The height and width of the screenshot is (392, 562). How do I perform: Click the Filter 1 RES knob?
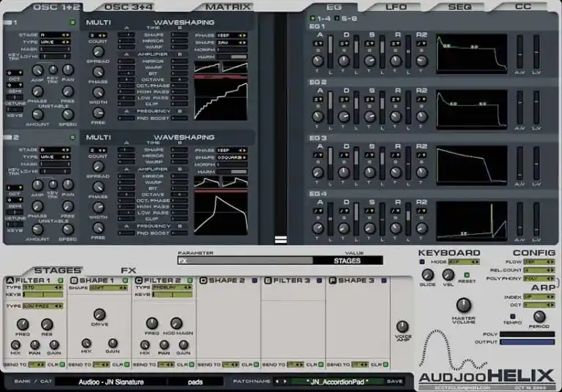pyautogui.click(x=47, y=324)
